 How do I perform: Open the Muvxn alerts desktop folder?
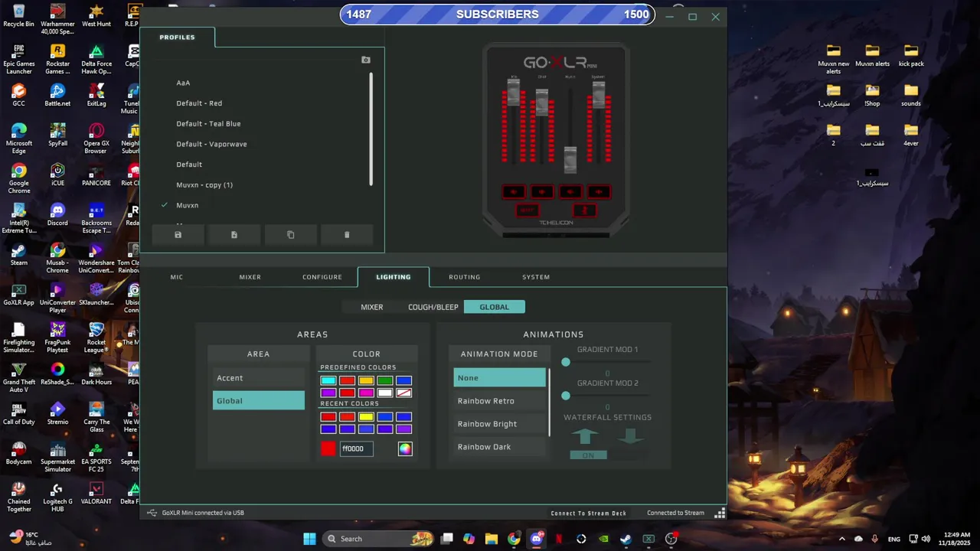pyautogui.click(x=872, y=56)
